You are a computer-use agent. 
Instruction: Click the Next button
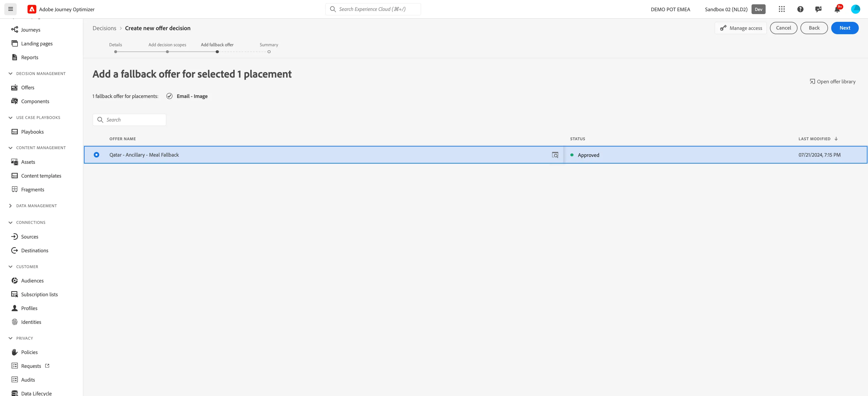[x=845, y=28]
